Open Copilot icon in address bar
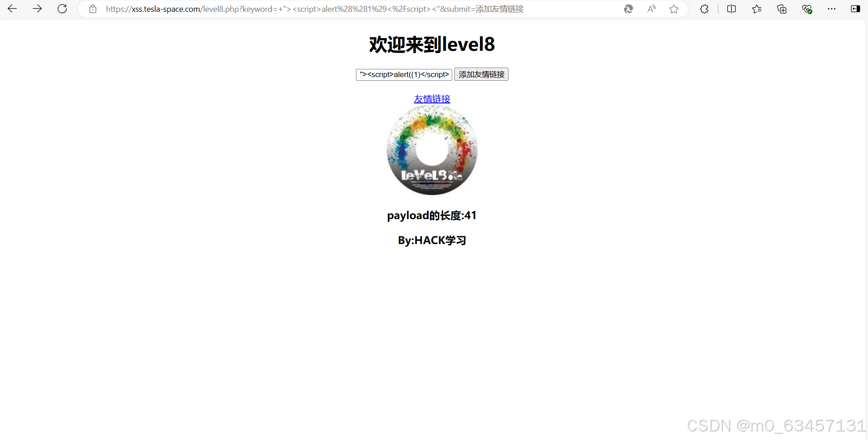Image resolution: width=868 pixels, height=440 pixels. [x=628, y=9]
